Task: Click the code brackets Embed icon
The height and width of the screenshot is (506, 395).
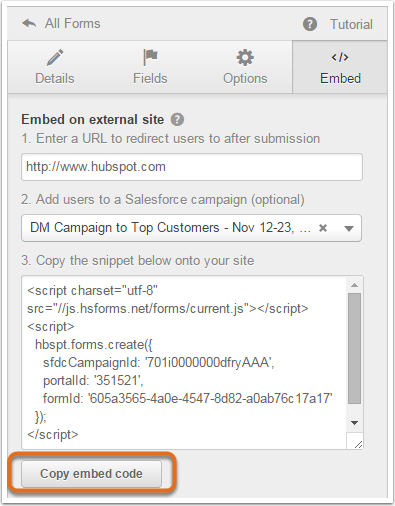Action: (x=340, y=57)
